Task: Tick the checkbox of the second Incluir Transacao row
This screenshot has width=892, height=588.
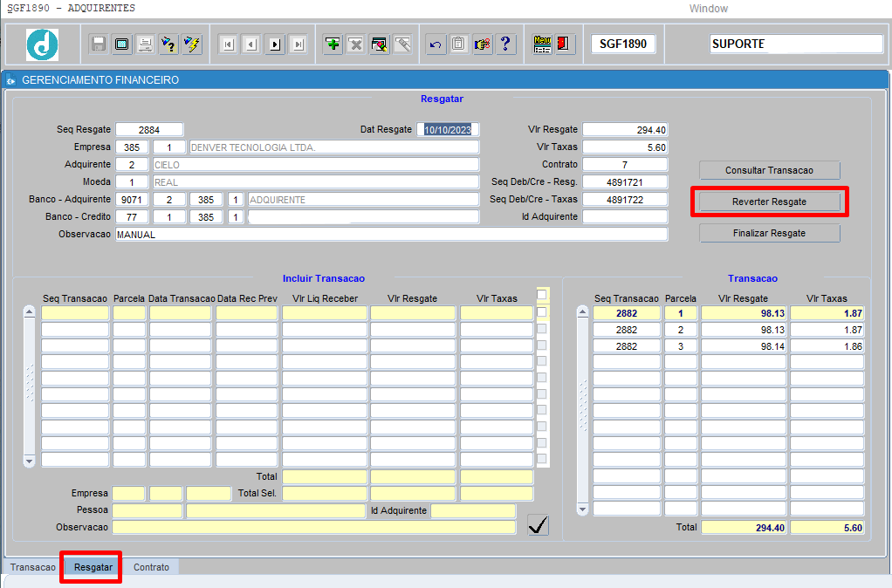Action: (x=541, y=329)
